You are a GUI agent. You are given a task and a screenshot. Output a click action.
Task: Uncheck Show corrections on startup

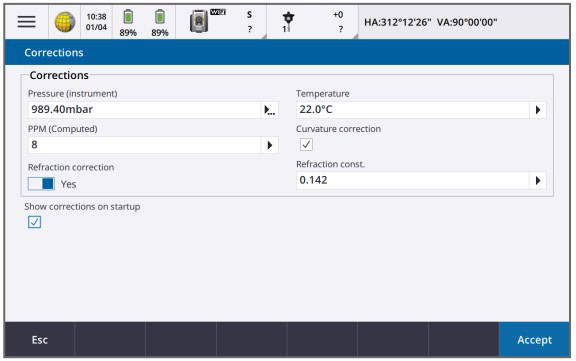pos(35,222)
